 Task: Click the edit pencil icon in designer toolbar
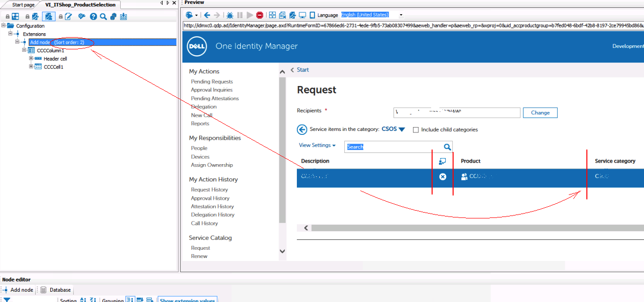(69, 17)
